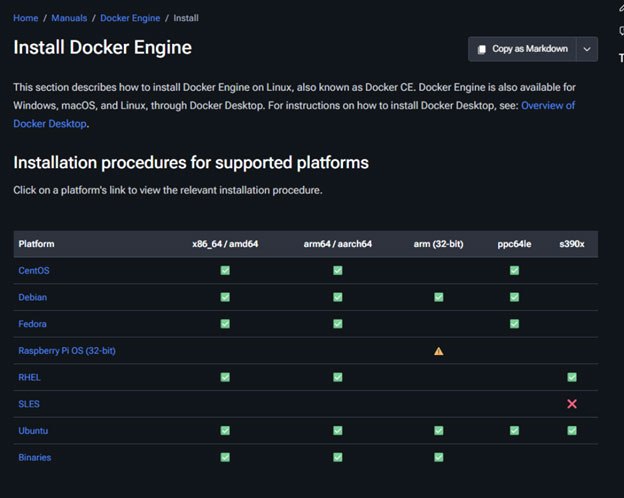
Task: Click SLES s390x red cross icon
Action: pos(572,404)
